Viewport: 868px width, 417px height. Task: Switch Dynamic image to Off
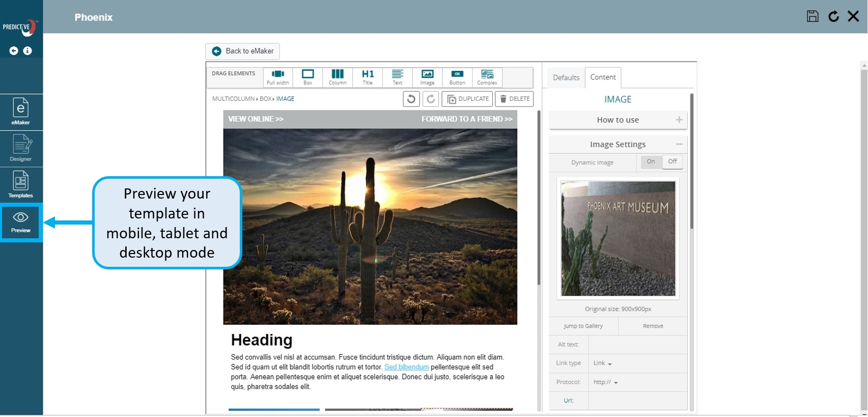point(672,162)
